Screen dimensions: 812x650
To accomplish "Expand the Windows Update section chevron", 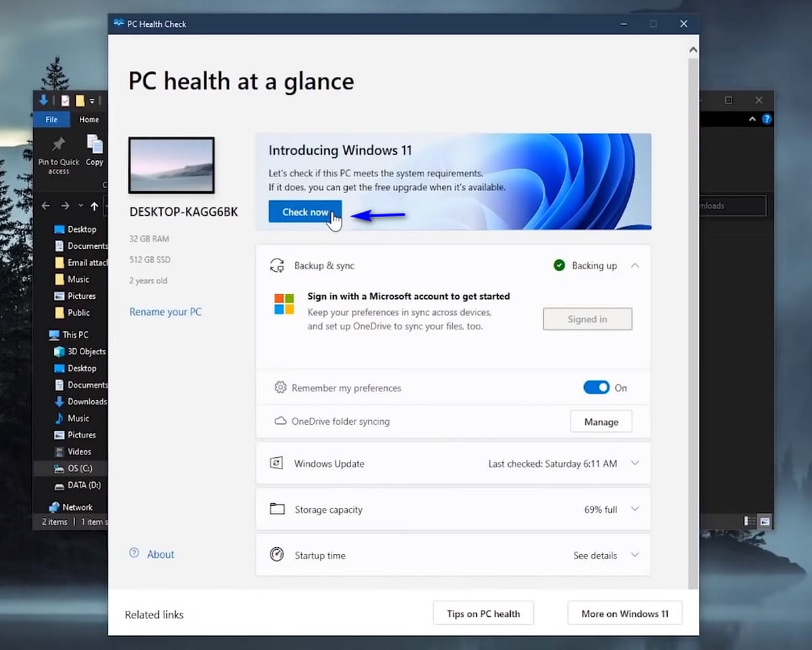I will 635,463.
